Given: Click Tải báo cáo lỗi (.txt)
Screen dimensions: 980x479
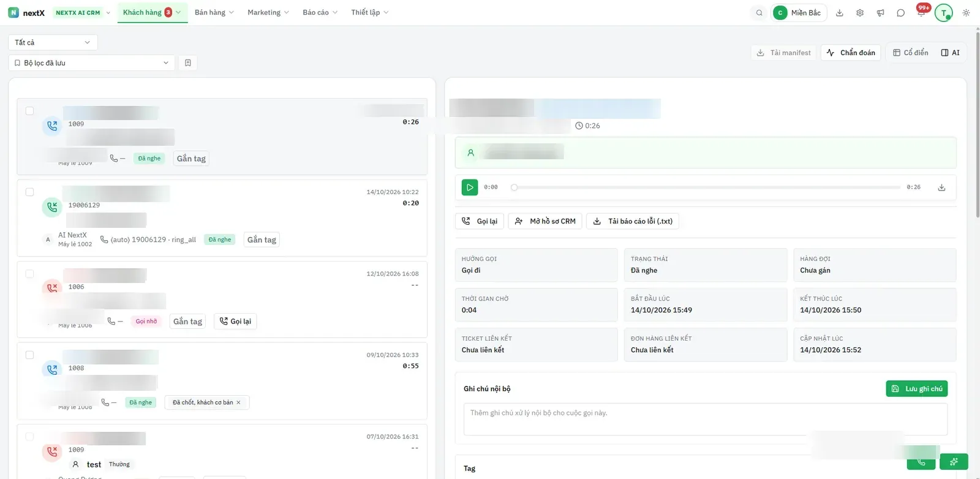Looking at the screenshot, I should pos(633,221).
